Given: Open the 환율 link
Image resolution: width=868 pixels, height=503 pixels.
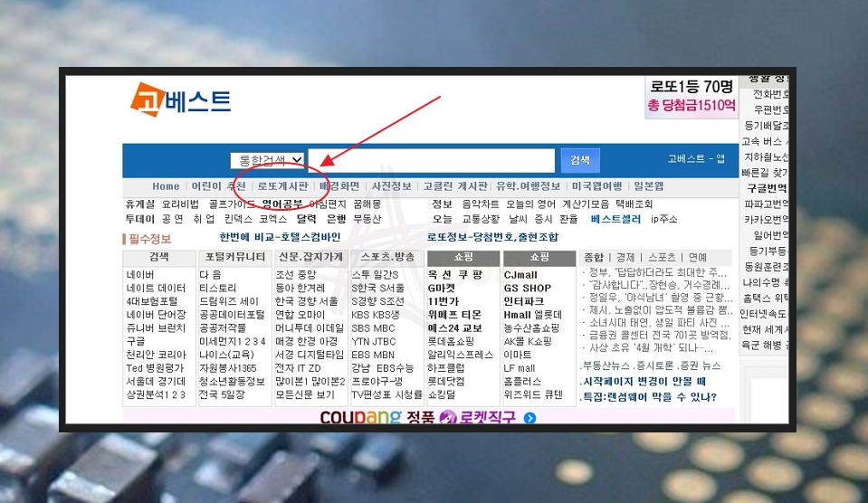Looking at the screenshot, I should click(568, 219).
